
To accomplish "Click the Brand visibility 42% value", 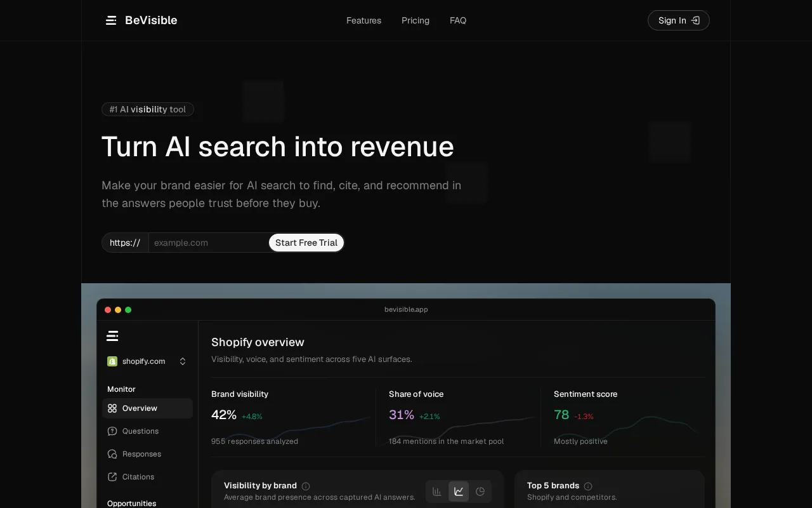I will (x=224, y=415).
